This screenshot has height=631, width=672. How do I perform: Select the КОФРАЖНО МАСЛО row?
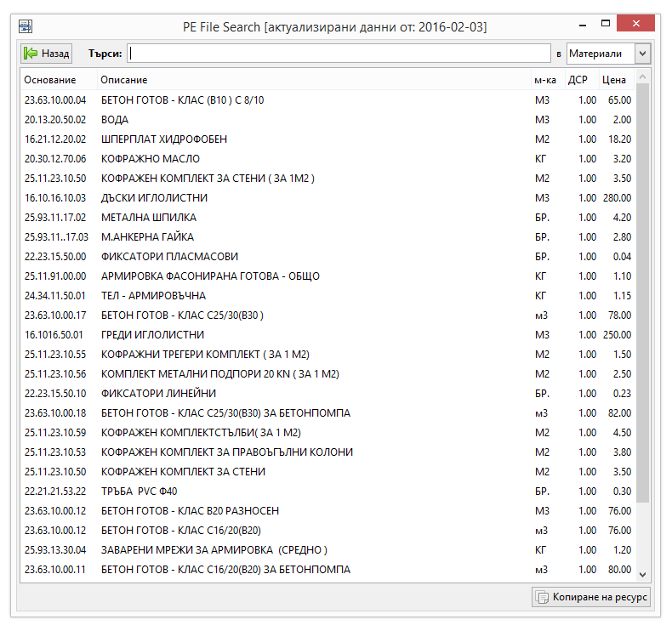(327, 159)
